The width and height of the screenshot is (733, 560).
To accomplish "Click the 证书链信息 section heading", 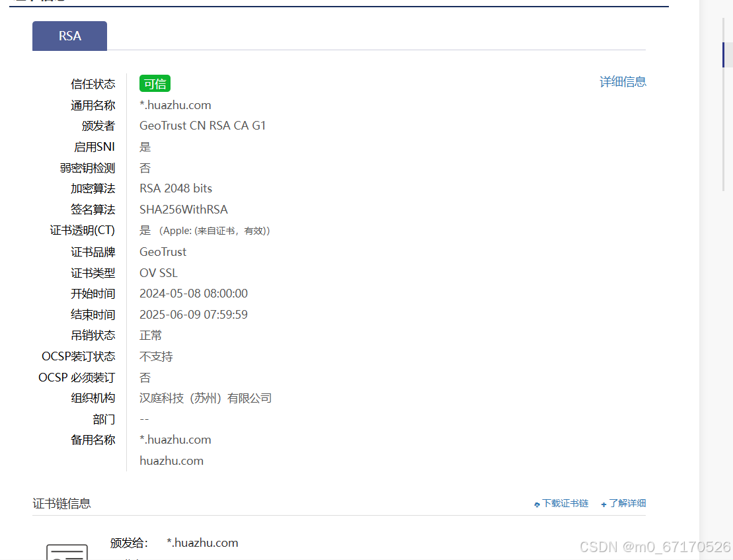I will pos(61,503).
